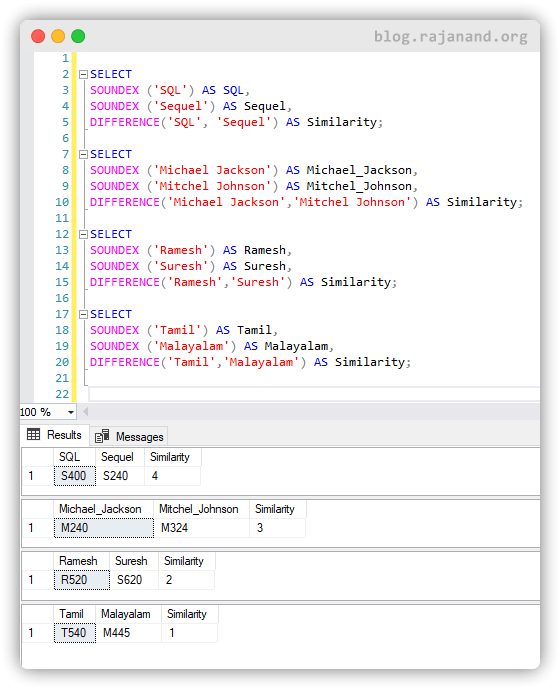Place cursor on empty line 22
This screenshot has width=560, height=689.
point(314,394)
